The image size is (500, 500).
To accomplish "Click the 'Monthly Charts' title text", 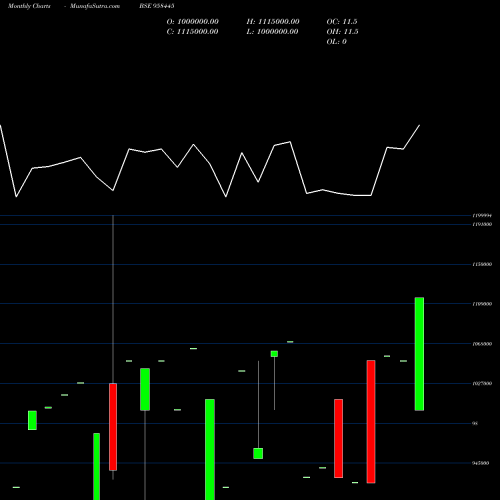I will (x=29, y=6).
